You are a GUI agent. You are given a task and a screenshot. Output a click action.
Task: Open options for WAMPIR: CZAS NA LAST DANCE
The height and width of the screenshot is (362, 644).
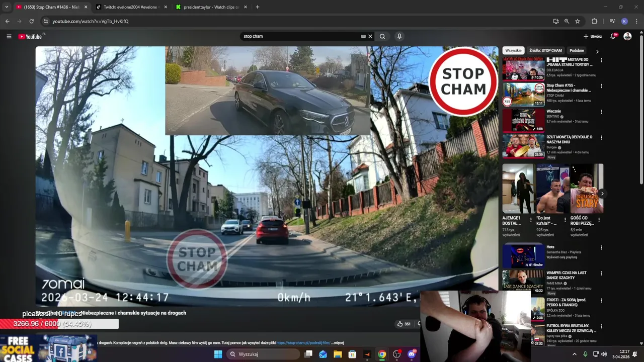(601, 273)
